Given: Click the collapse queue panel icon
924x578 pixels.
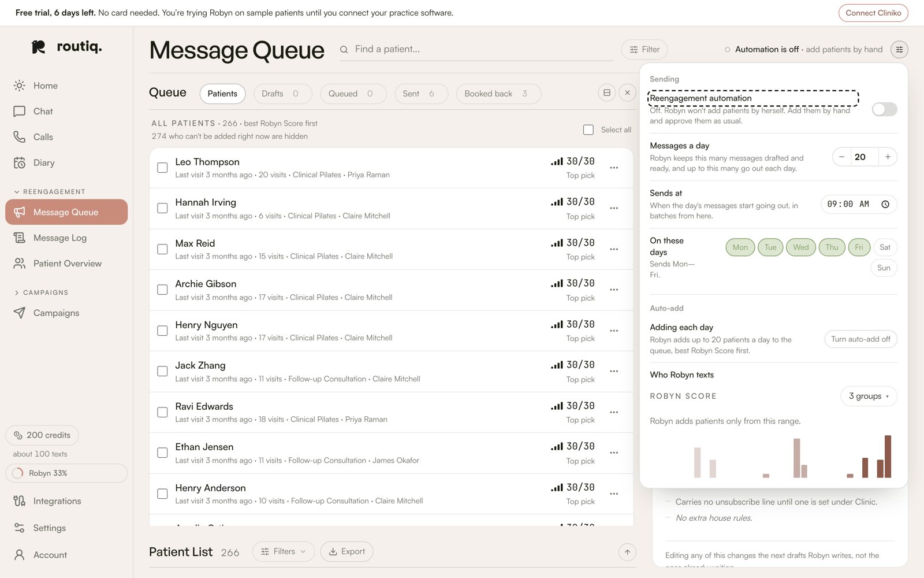Looking at the screenshot, I should coord(607,92).
